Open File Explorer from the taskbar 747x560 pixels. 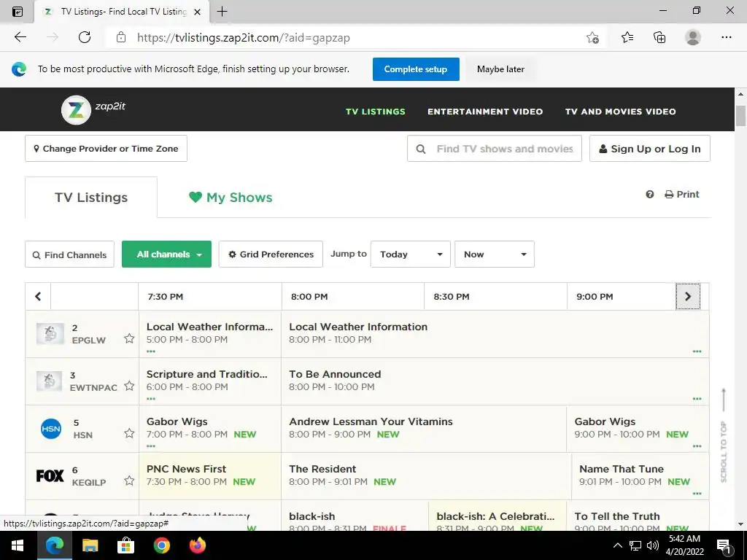90,545
